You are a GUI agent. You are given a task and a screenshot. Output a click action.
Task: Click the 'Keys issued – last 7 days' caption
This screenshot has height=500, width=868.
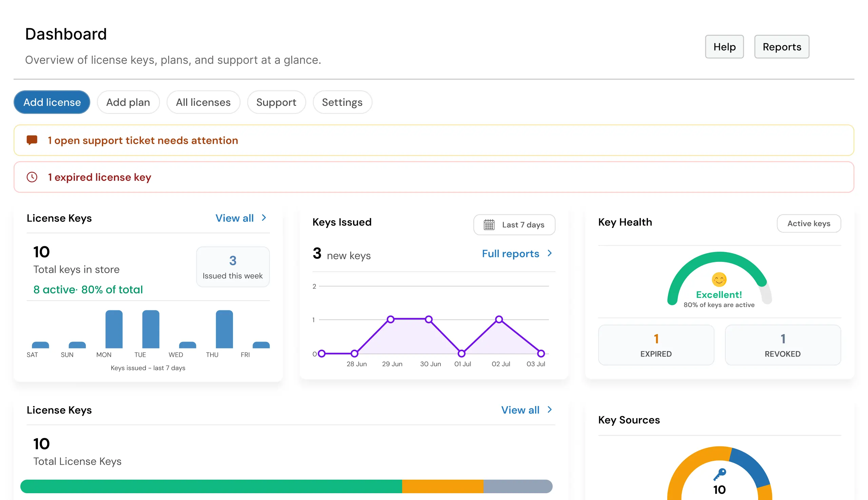point(148,368)
